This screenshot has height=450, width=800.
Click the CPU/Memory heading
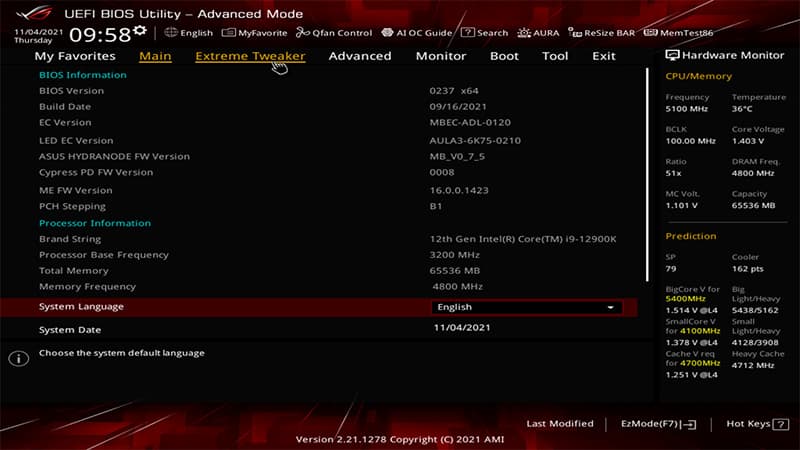pos(698,76)
